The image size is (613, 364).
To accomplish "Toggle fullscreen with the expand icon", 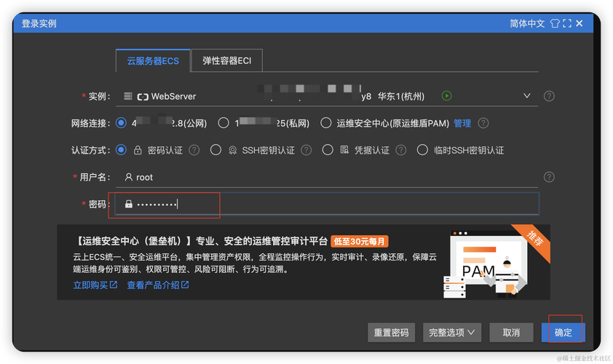I will tap(567, 23).
